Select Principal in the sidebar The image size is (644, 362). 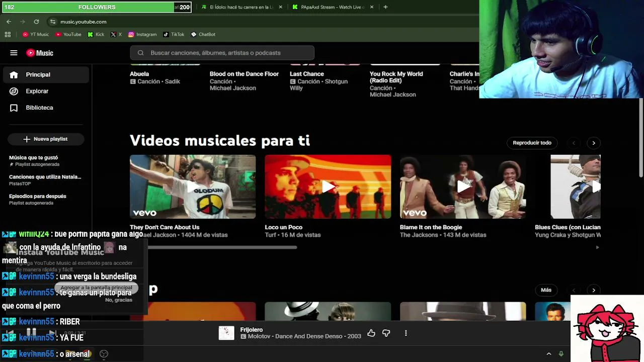46,74
